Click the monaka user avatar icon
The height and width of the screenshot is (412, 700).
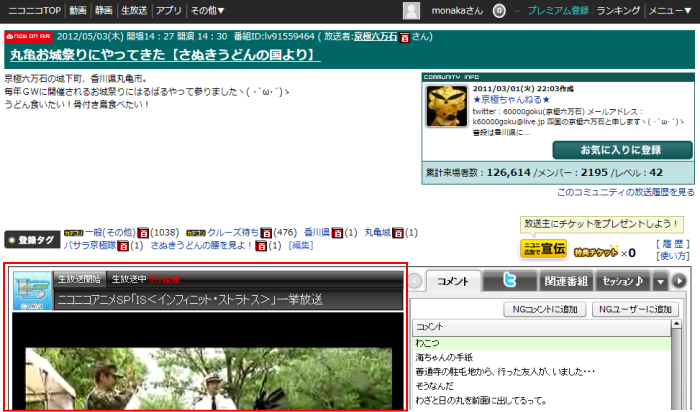point(411,10)
